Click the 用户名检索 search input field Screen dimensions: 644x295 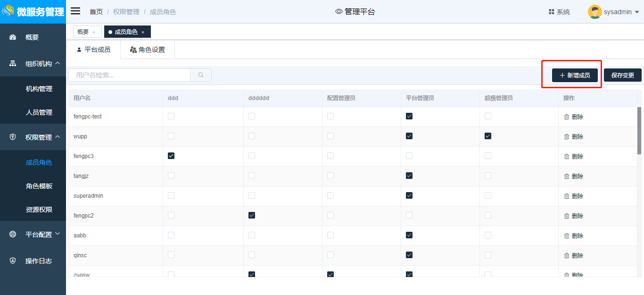click(130, 75)
